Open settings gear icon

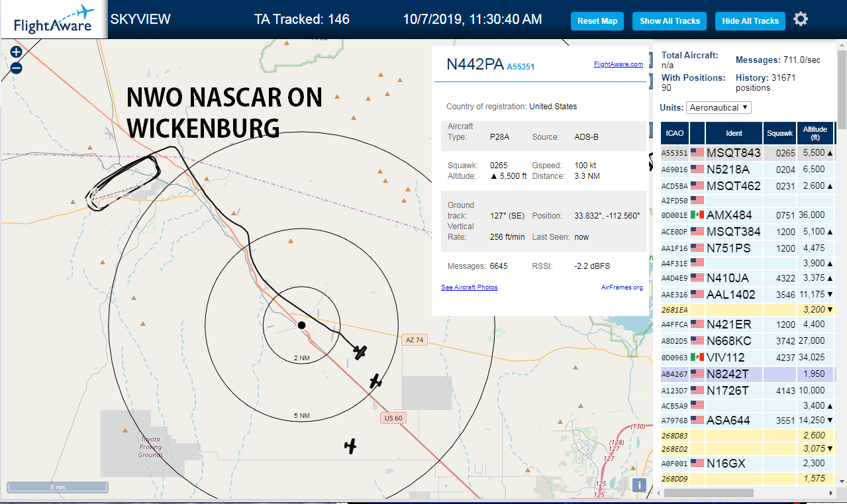pyautogui.click(x=801, y=19)
